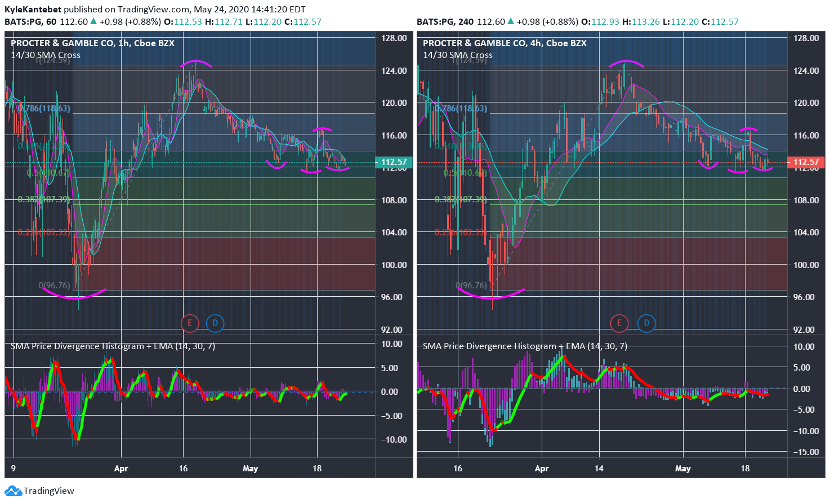The height and width of the screenshot is (504, 830).
Task: Click the May date label on 1h time axis
Action: [x=250, y=469]
